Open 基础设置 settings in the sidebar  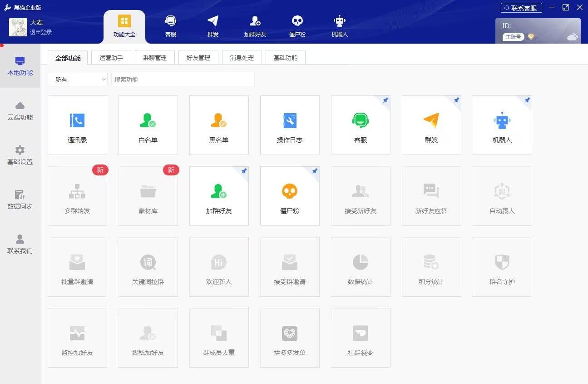coord(20,155)
